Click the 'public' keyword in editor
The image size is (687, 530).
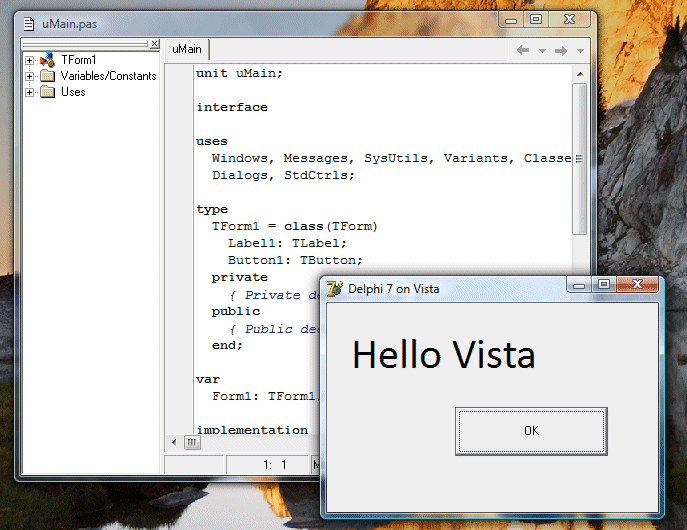click(x=236, y=311)
